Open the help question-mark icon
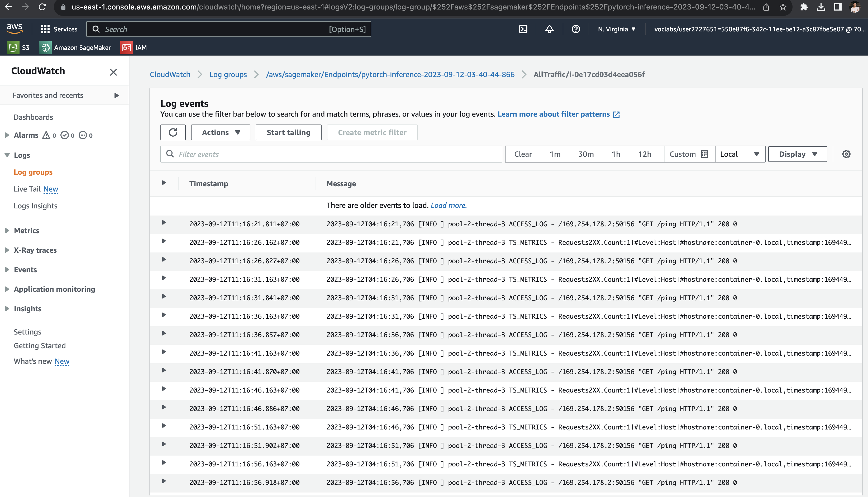Screen dimensions: 868x497 pyautogui.click(x=575, y=29)
